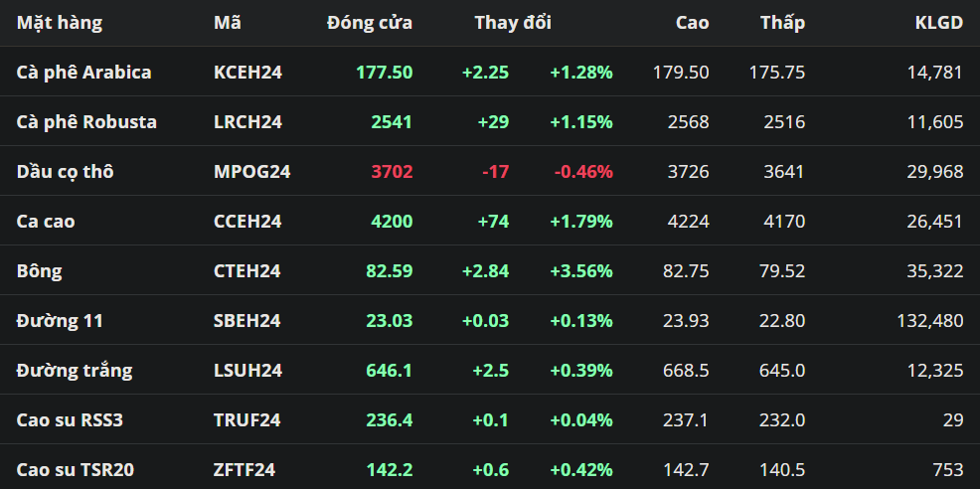980x489 pixels.
Task: Select the Thay đổi column header
Action: [513, 22]
